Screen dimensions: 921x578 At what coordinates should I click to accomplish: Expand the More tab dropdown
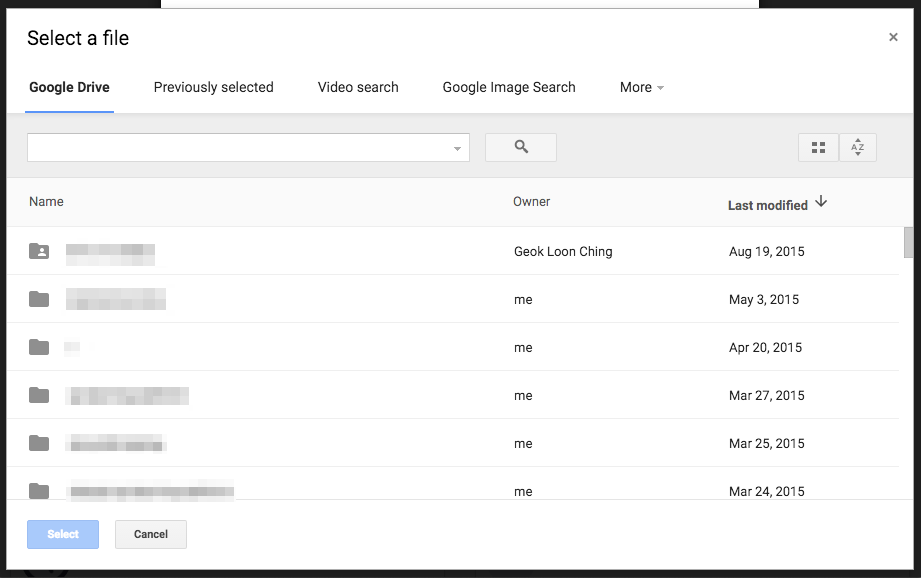pos(641,88)
